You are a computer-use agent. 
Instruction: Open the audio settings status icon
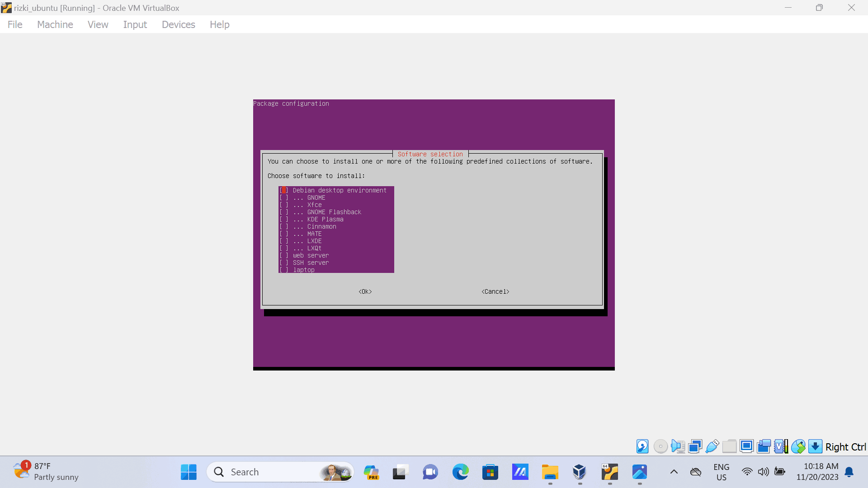678,446
